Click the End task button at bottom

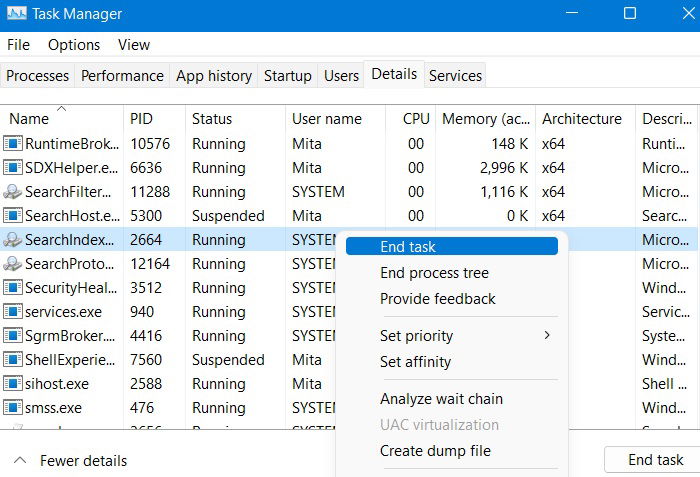click(655, 460)
